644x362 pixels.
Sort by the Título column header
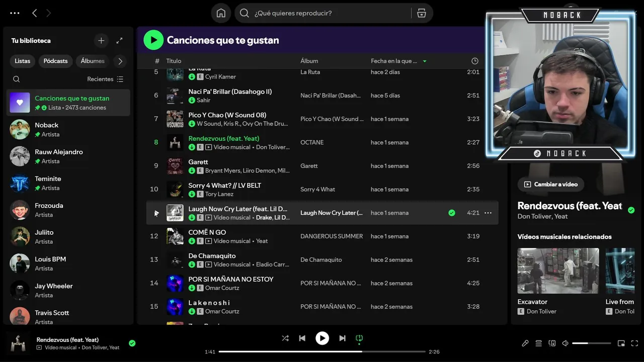(174, 61)
